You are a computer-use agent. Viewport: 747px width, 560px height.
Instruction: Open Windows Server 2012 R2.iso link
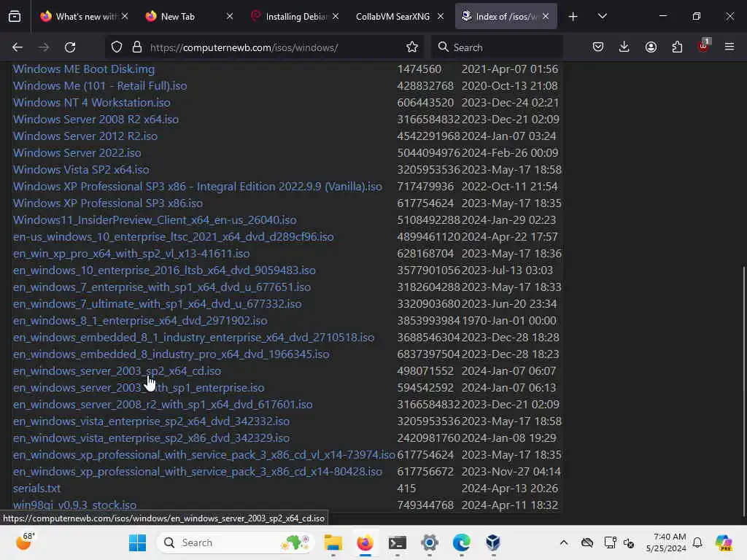(x=85, y=136)
